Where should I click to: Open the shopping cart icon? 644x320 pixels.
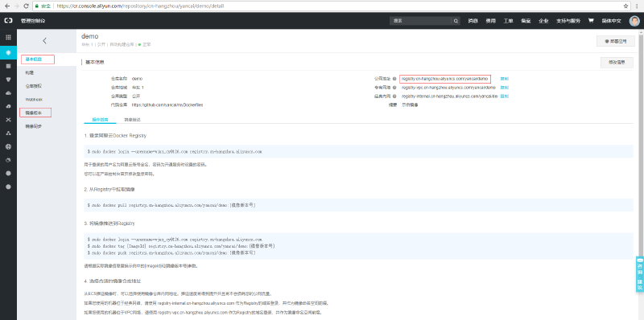[x=591, y=21]
